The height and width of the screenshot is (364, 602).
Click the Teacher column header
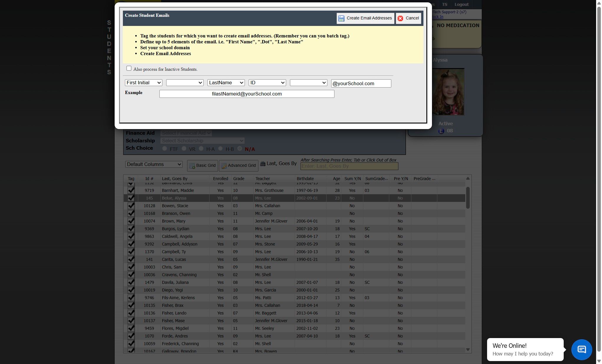[x=263, y=179]
